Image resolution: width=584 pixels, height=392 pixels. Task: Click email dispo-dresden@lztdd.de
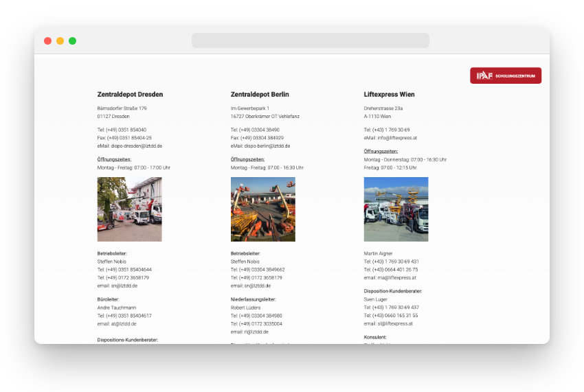(136, 146)
